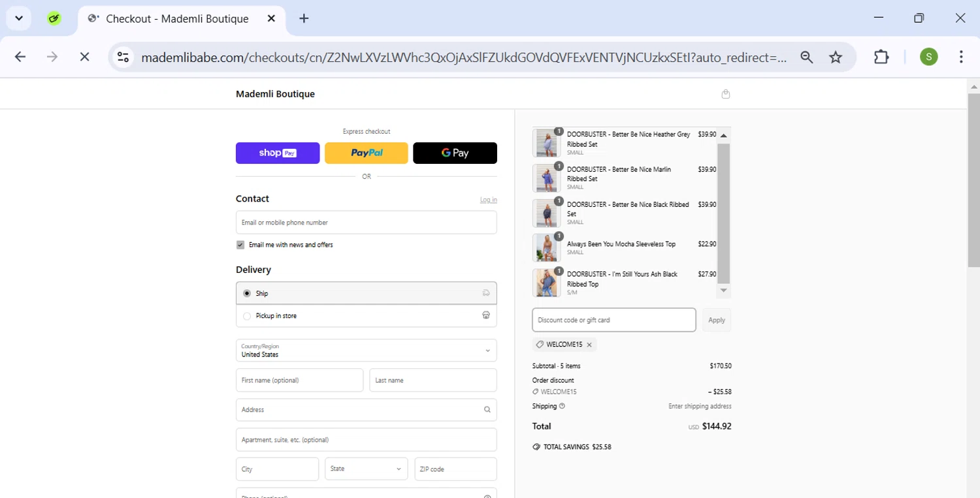Image resolution: width=980 pixels, height=498 pixels.
Task: Open the Chrome profile avatar S
Action: click(928, 57)
